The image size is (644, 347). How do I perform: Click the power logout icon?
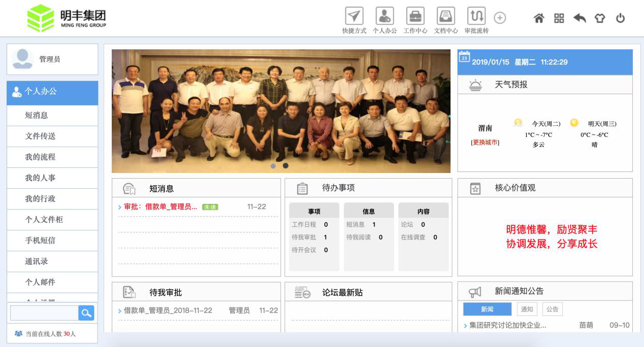[x=620, y=17]
